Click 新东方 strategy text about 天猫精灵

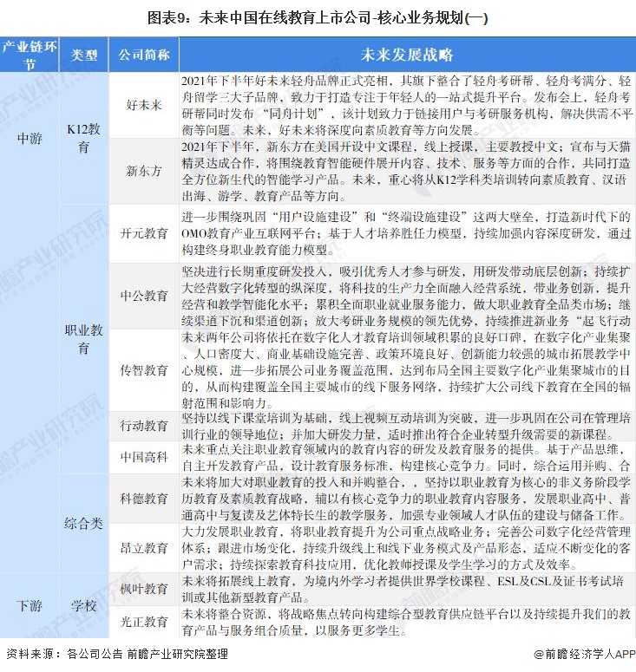tap(407, 171)
